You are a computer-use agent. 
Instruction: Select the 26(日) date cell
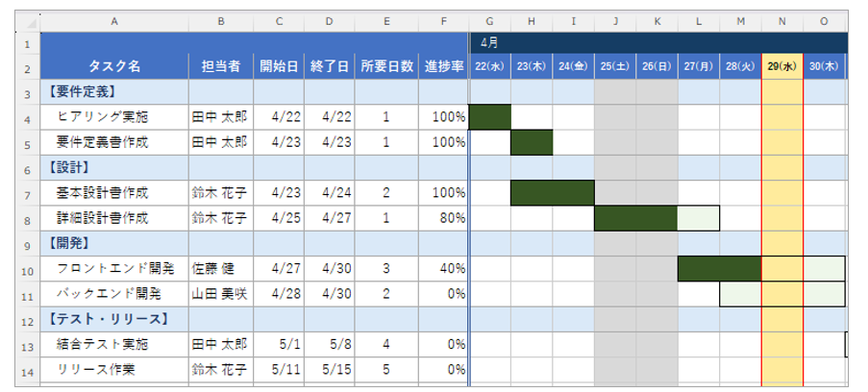click(x=657, y=66)
